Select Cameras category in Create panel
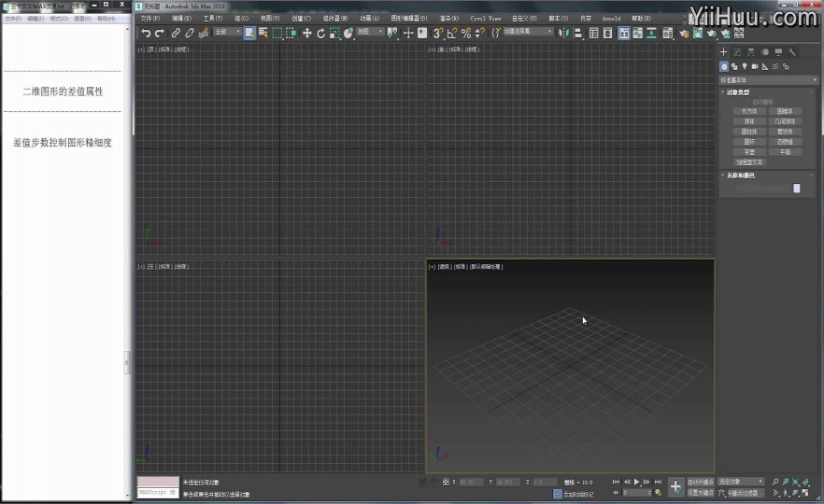Screen dimensions: 824x504 tap(755, 66)
